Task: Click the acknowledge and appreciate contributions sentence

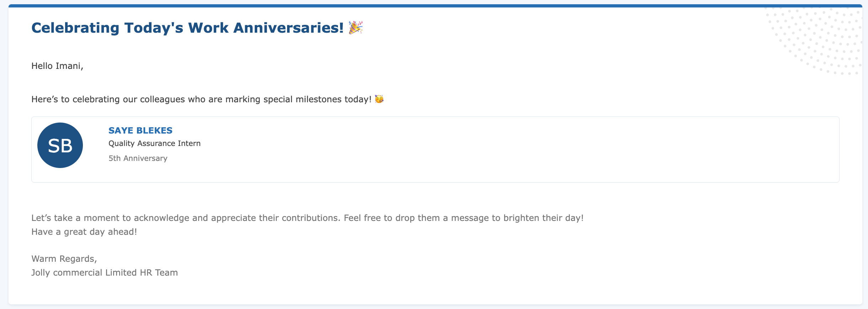Action: point(307,218)
